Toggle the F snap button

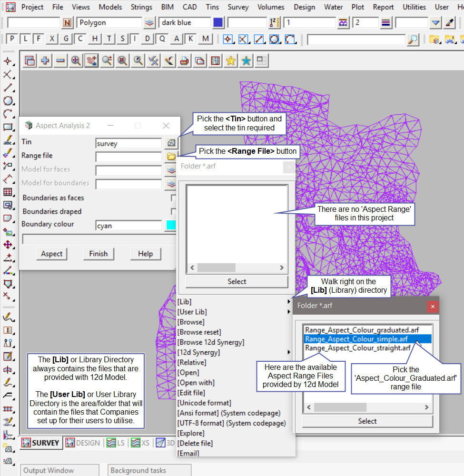click(x=39, y=39)
